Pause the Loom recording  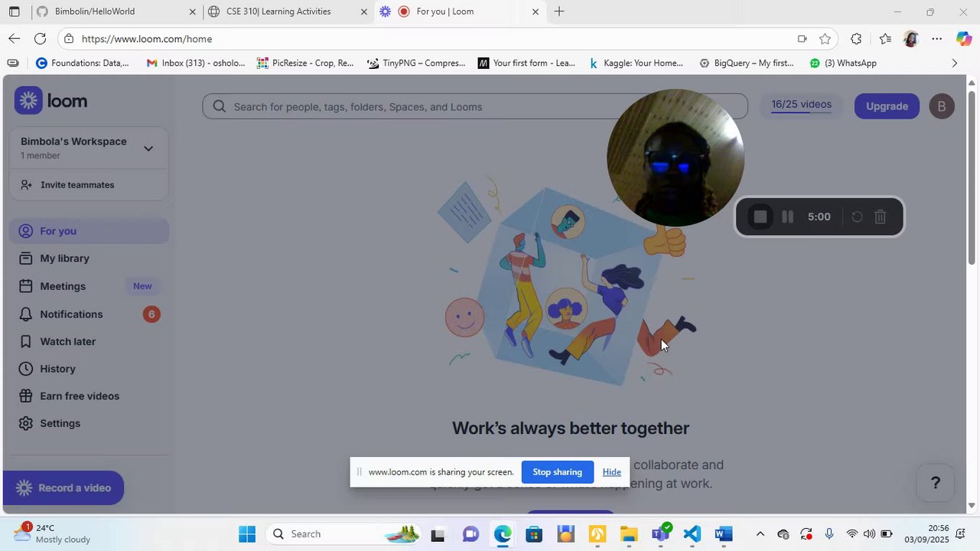tap(787, 217)
